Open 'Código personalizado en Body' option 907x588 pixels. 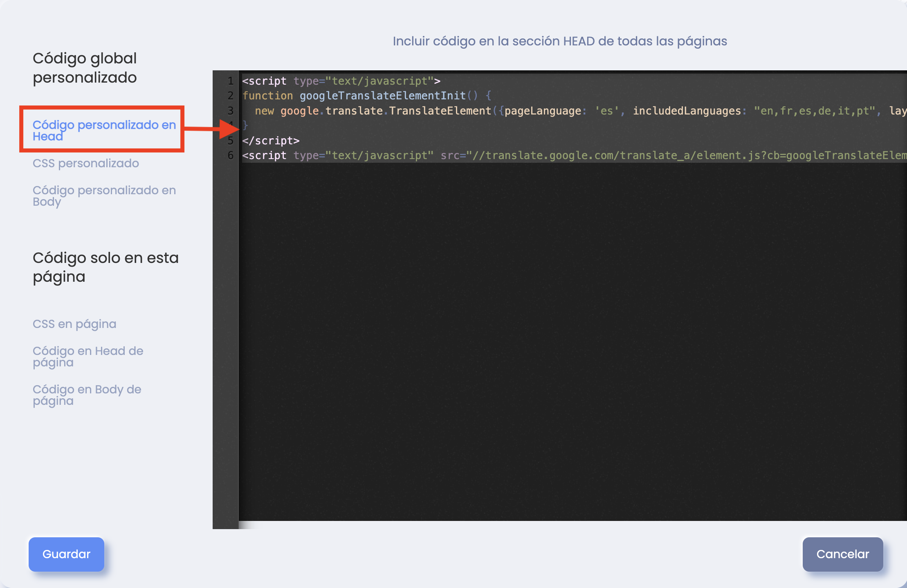tap(104, 195)
